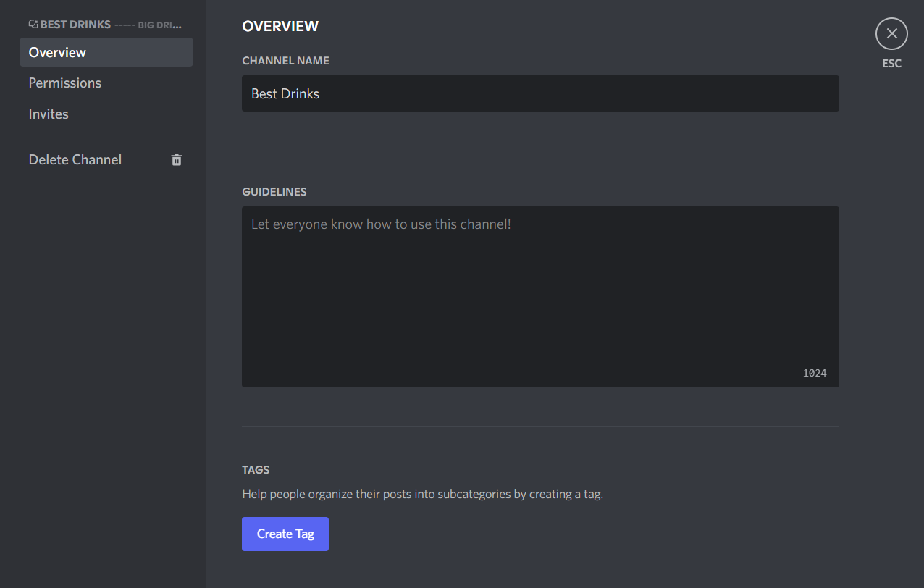924x588 pixels.
Task: Click the trash icon beside Delete Channel
Action: click(x=177, y=160)
